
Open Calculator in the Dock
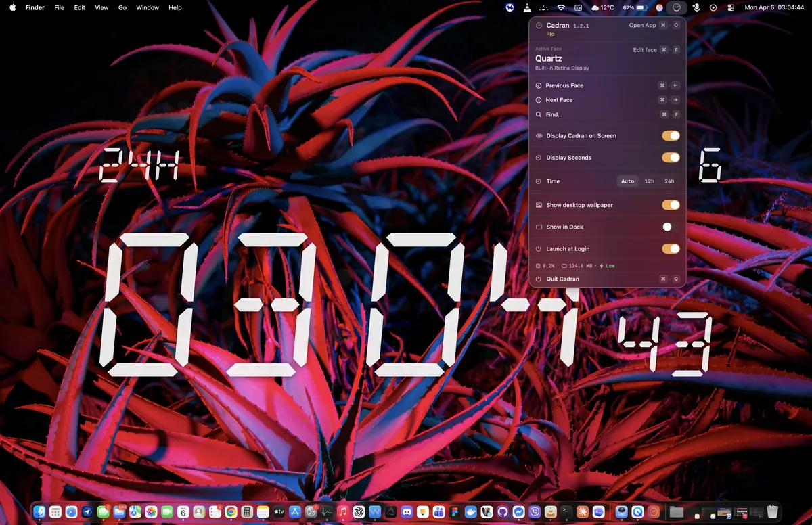pyautogui.click(x=247, y=512)
